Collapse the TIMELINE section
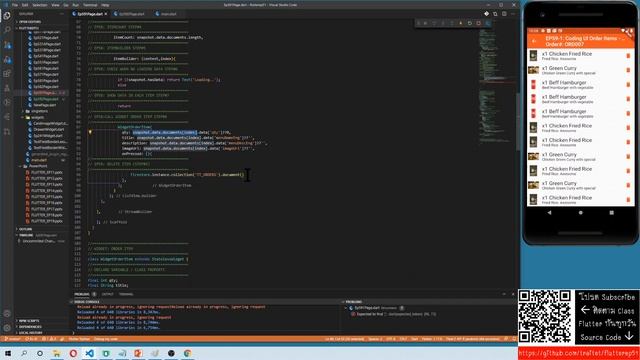Viewport: 640px width, 360px height. coord(40,235)
